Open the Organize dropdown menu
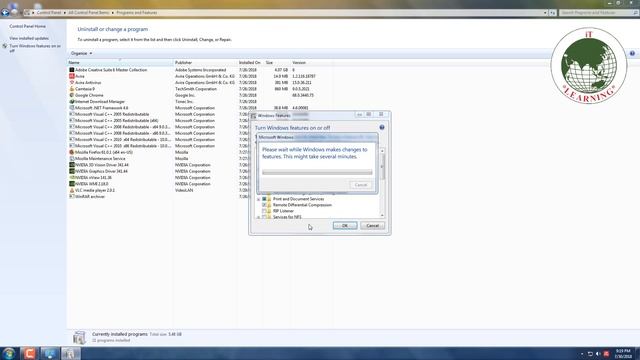 [81, 53]
